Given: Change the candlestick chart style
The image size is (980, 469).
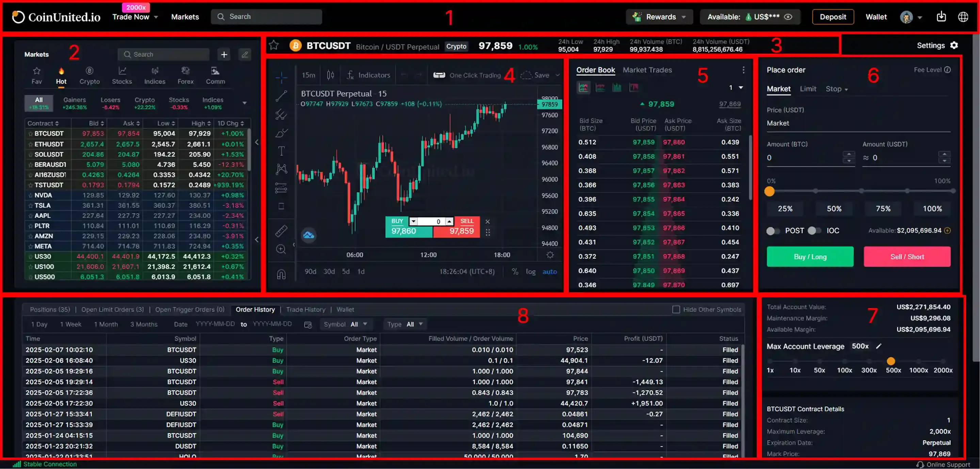Looking at the screenshot, I should pos(330,75).
